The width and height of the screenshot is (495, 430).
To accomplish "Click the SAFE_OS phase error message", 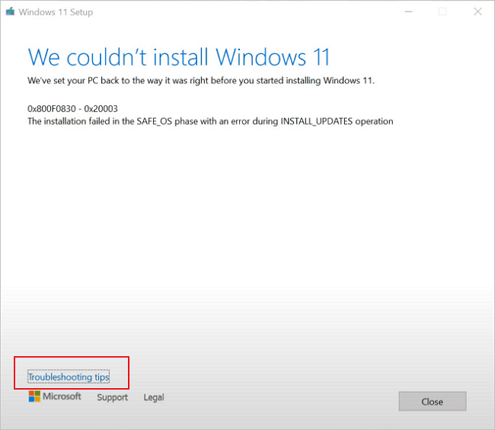I will pos(210,121).
